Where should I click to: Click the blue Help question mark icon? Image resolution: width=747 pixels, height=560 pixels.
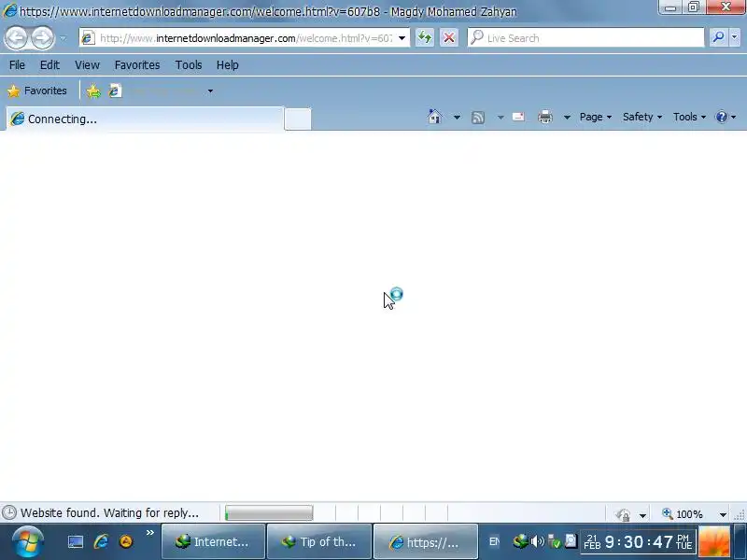tap(722, 117)
